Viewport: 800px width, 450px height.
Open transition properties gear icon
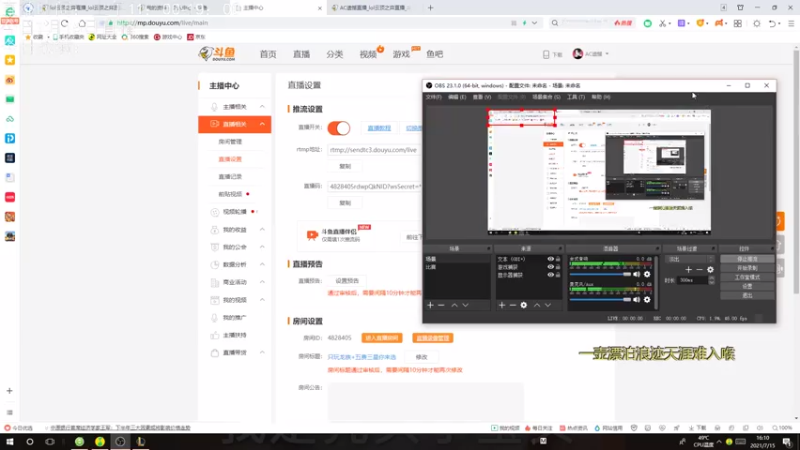tap(710, 269)
